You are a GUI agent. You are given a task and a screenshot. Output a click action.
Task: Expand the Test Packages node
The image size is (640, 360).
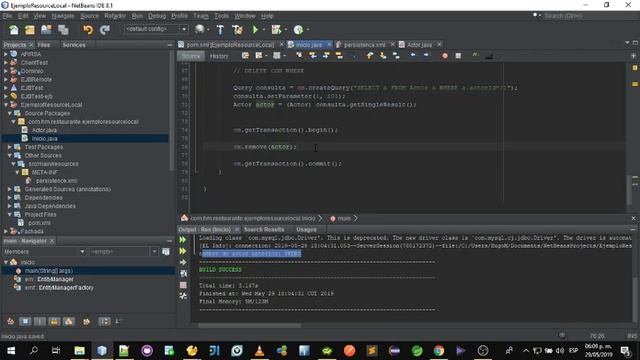pyautogui.click(x=10, y=147)
